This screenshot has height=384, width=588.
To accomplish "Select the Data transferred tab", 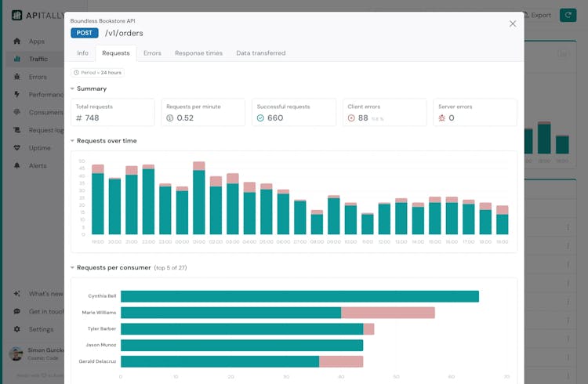I will pos(260,53).
